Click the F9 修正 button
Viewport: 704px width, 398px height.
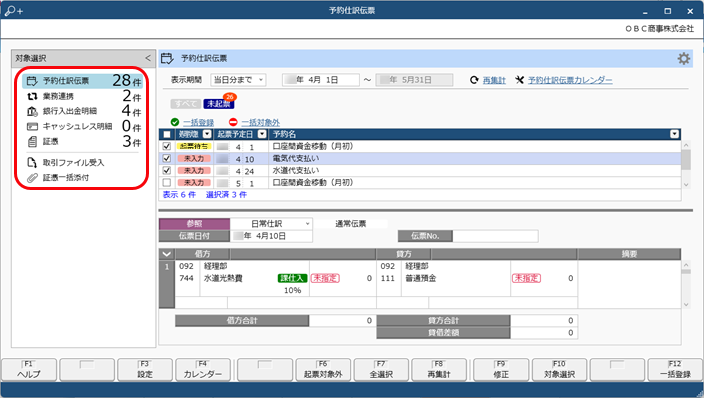tap(501, 370)
